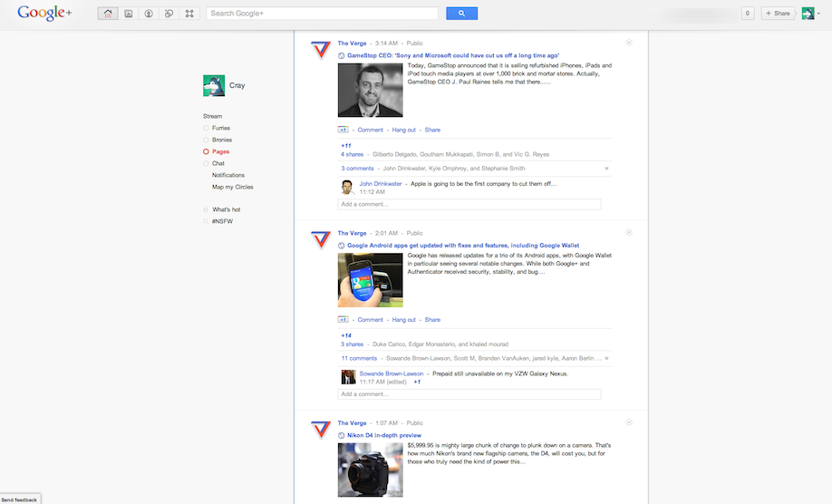
Task: Open options menu on GameStop CEO post
Action: coord(629,43)
